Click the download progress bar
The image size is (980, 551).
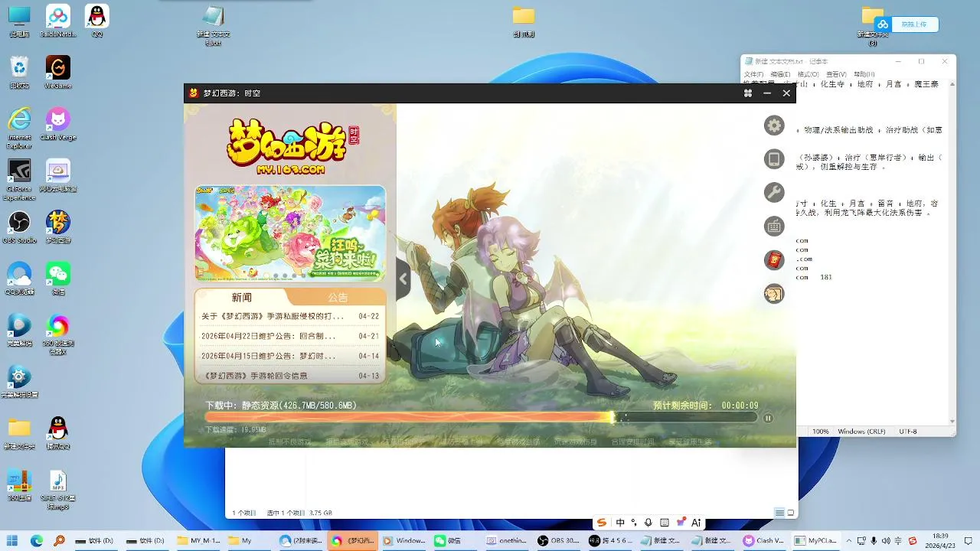point(481,418)
